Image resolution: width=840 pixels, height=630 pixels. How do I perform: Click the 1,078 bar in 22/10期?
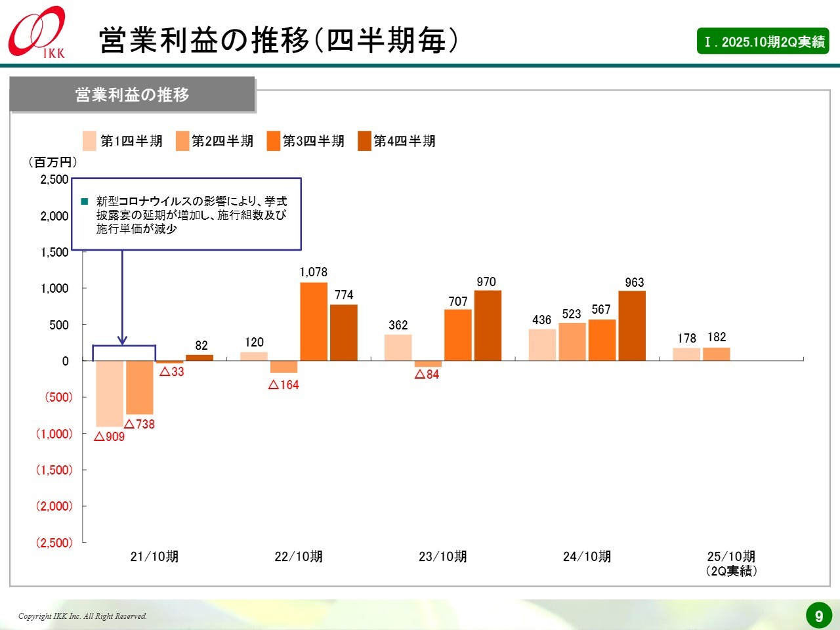coord(314,322)
